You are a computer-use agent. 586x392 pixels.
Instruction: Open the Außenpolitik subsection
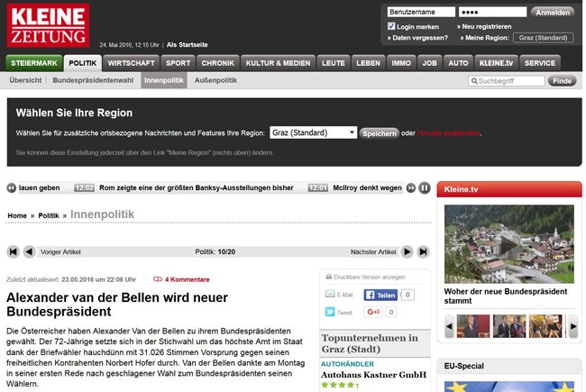(216, 80)
